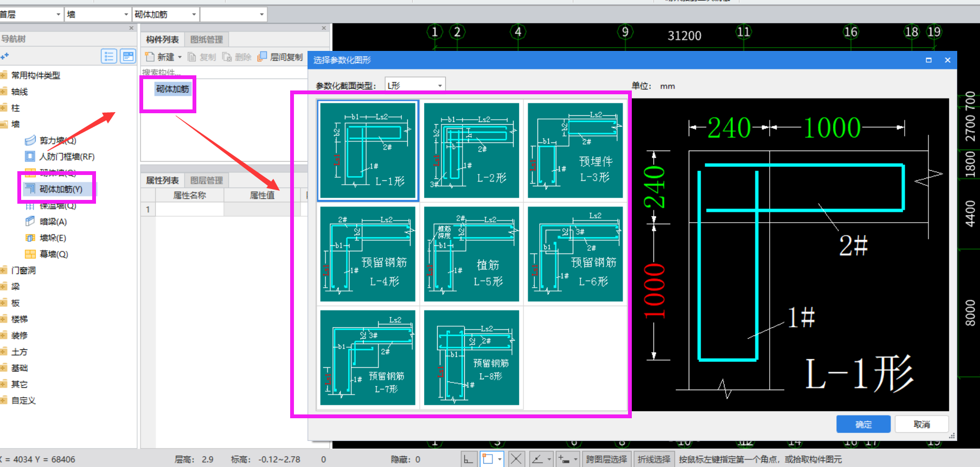
Task: Click the 取消 cancel button
Action: click(921, 424)
